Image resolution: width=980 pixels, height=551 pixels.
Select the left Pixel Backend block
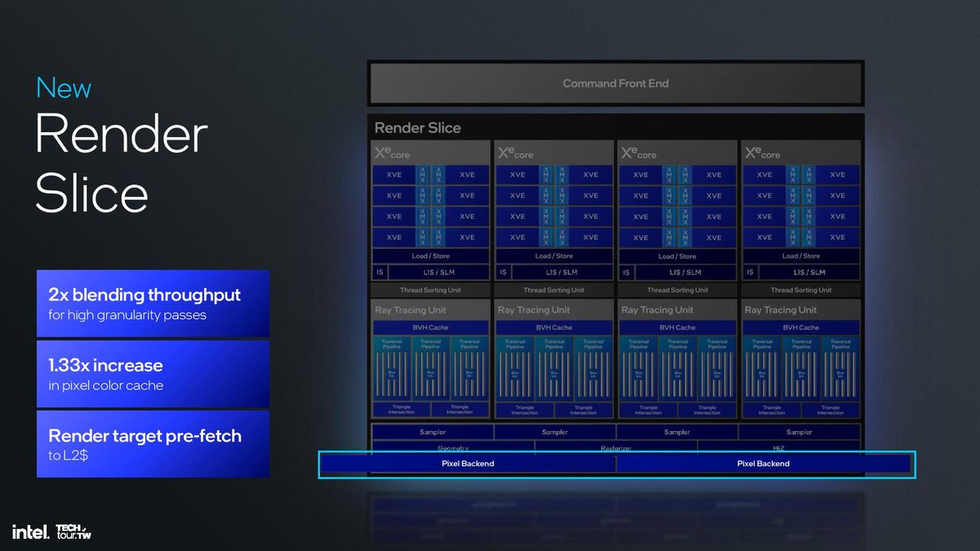[467, 464]
